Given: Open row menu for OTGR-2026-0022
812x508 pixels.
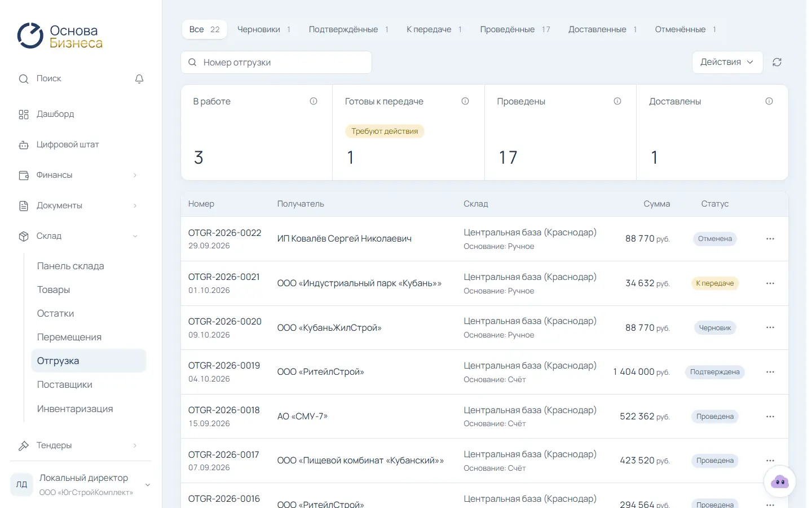Looking at the screenshot, I should (770, 239).
